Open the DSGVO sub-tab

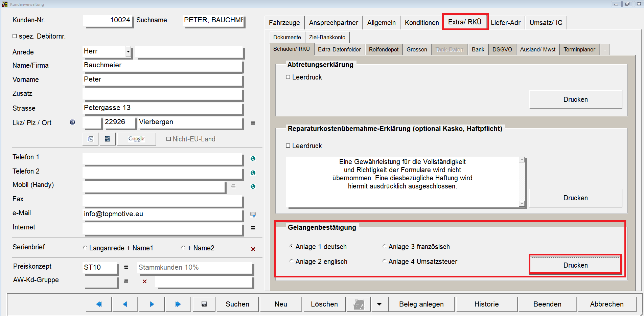(502, 49)
